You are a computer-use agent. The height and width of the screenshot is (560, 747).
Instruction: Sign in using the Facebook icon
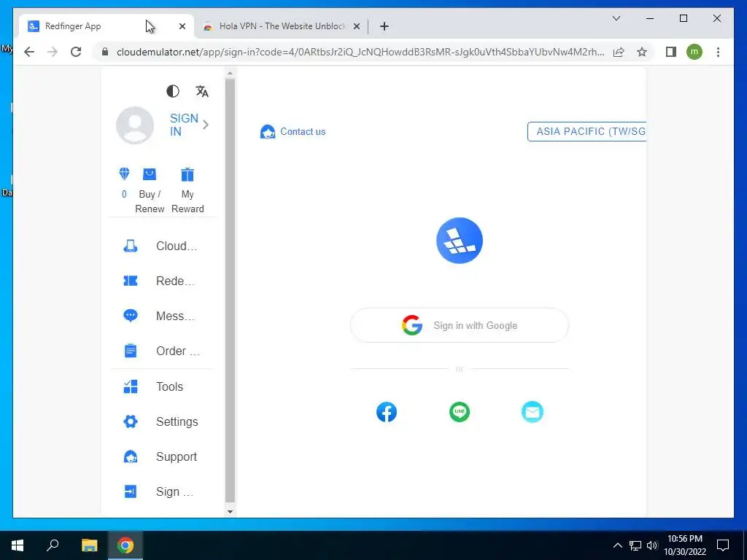387,412
